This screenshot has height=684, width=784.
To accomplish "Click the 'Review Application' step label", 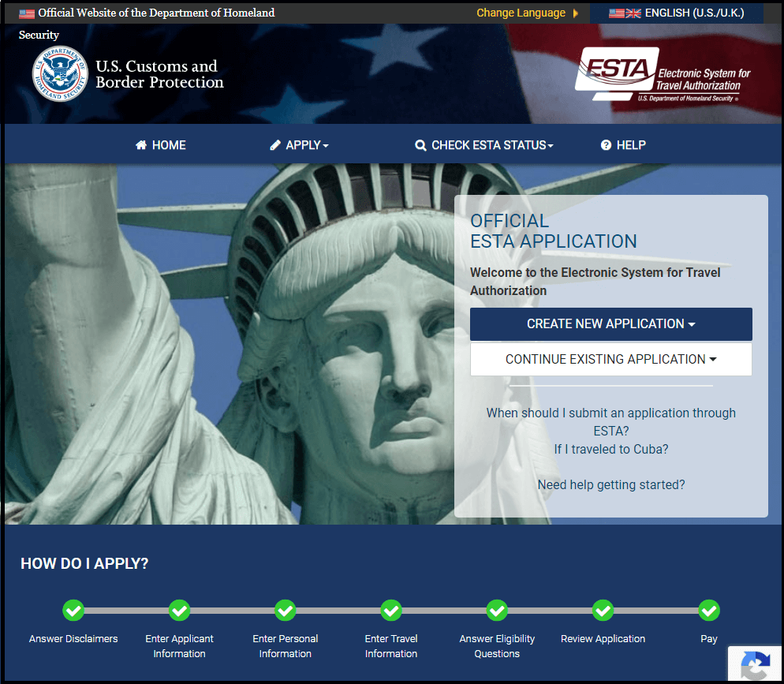I will tap(603, 638).
